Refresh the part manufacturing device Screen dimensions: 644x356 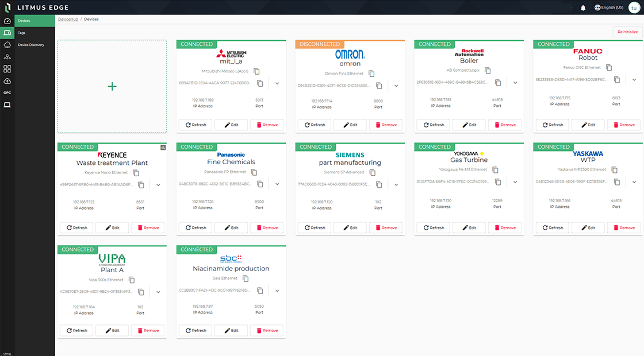[315, 227]
